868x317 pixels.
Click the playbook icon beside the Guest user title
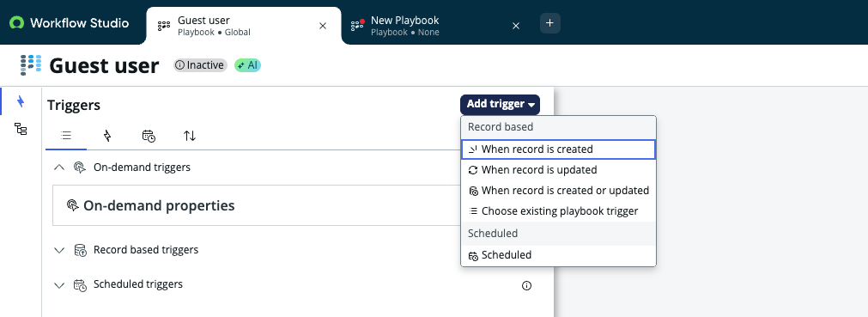point(31,64)
